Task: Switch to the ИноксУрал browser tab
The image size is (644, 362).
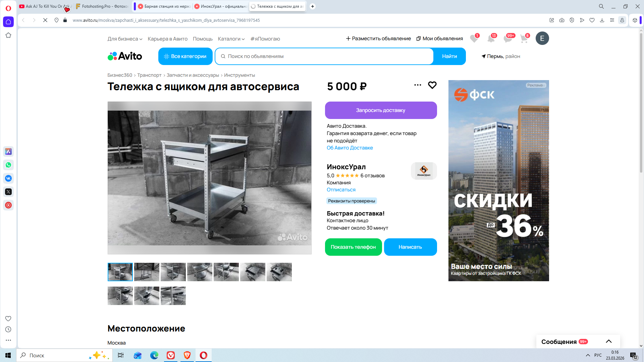Action: [x=221, y=6]
